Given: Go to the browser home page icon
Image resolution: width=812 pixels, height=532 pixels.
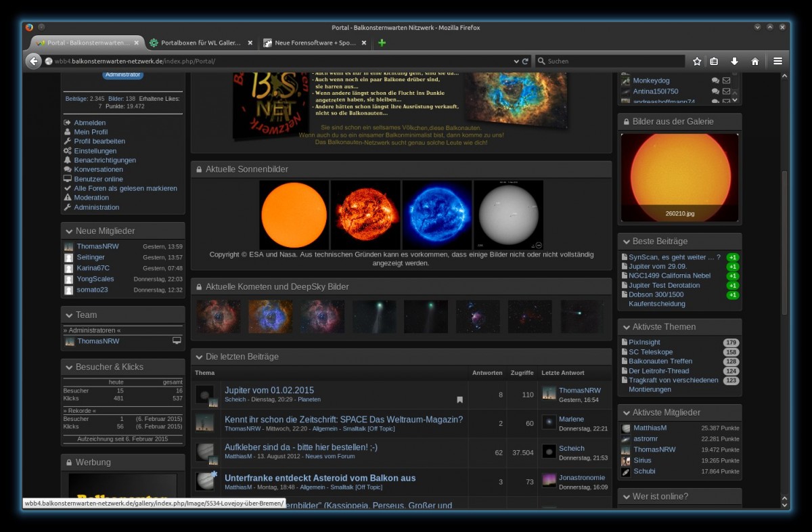Looking at the screenshot, I should coord(755,62).
